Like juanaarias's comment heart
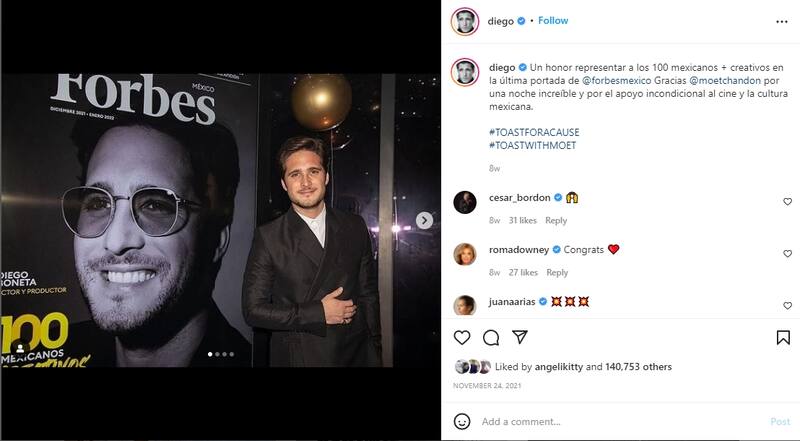This screenshot has width=800, height=441. (787, 301)
